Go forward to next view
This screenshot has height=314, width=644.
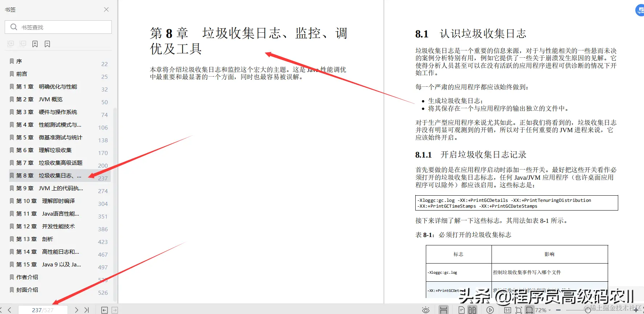[115, 310]
